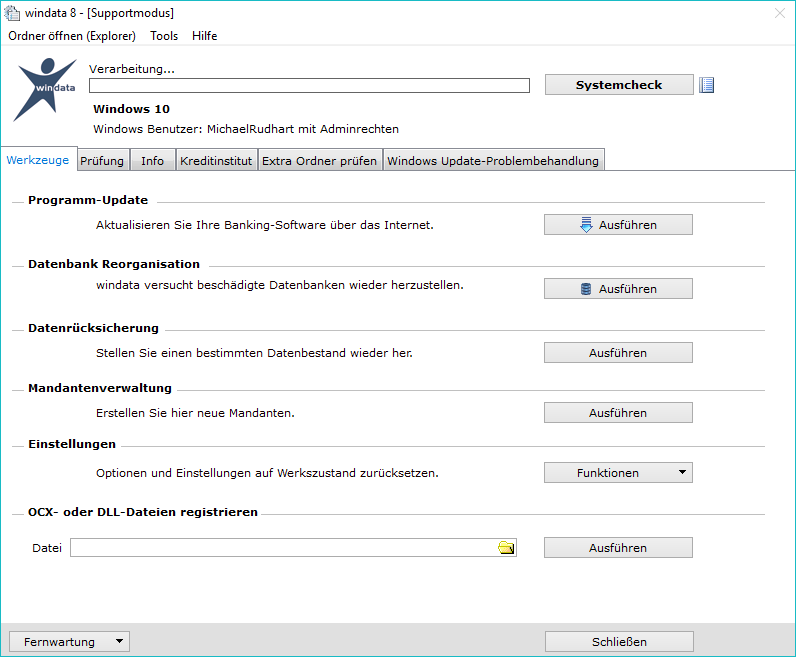This screenshot has width=796, height=657.
Task: Click the 'Mandantenverwaltung' heading
Action: point(100,388)
